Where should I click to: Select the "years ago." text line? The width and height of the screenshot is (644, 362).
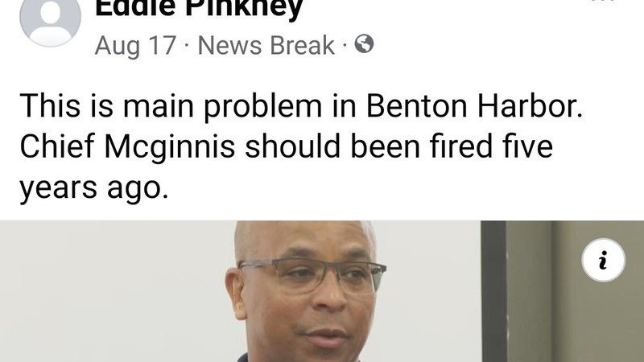pyautogui.click(x=94, y=189)
